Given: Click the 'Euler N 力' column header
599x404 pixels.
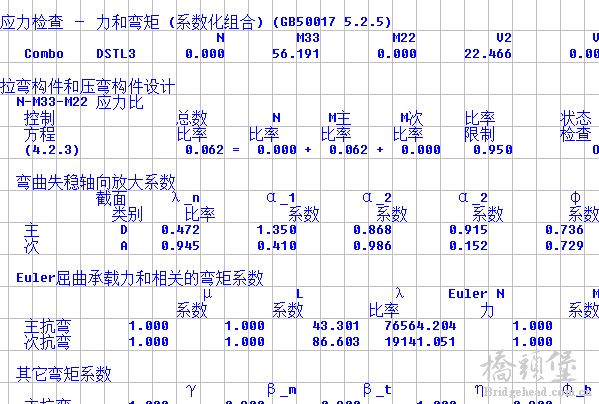Looking at the screenshot, I should 477,302.
